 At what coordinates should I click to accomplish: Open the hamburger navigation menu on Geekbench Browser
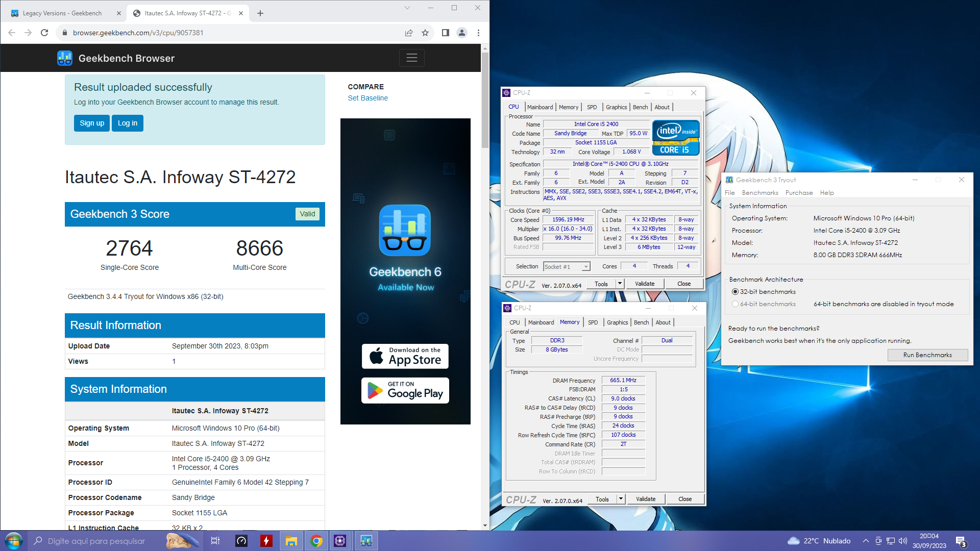coord(411,58)
